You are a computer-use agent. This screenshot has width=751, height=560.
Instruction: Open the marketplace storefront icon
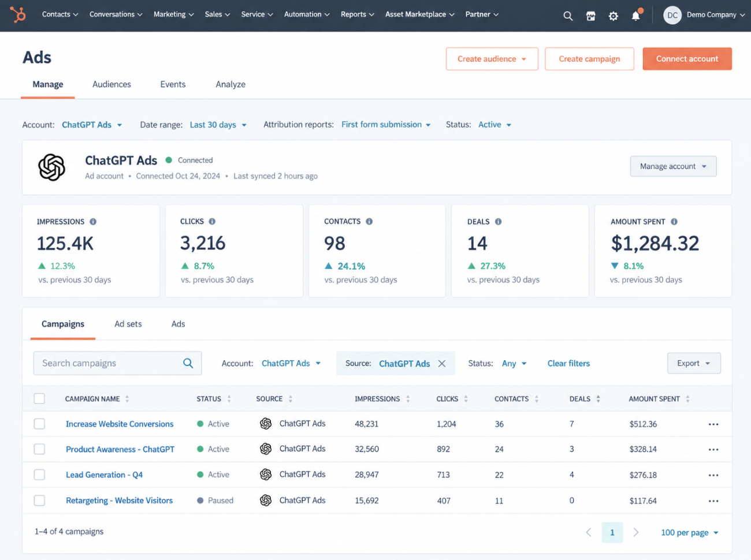pyautogui.click(x=590, y=16)
